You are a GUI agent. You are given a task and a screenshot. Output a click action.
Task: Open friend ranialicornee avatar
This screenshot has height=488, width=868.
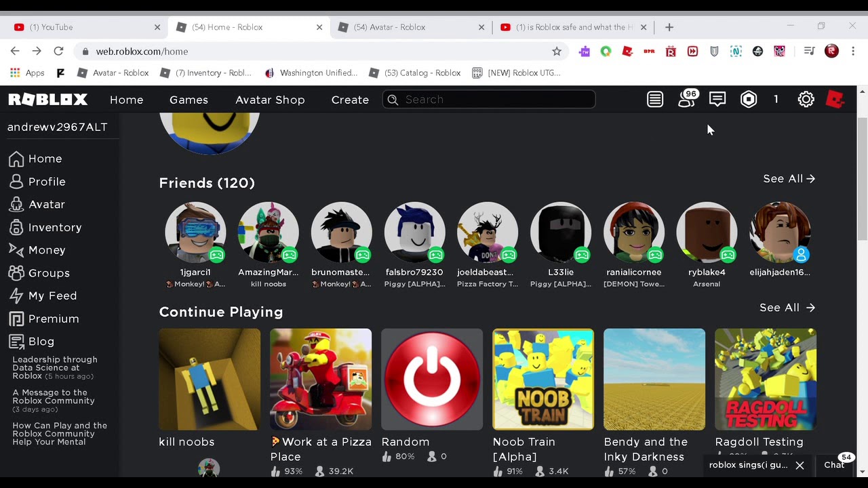pyautogui.click(x=634, y=232)
